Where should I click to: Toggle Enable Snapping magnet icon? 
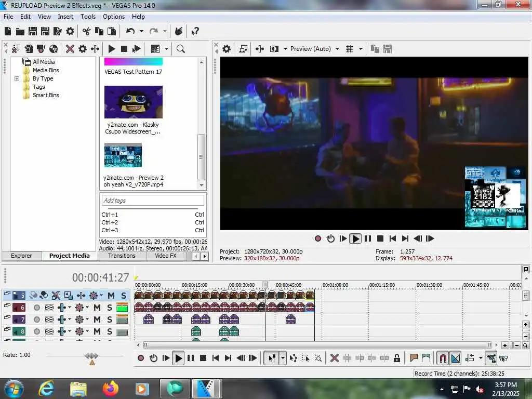click(x=443, y=358)
